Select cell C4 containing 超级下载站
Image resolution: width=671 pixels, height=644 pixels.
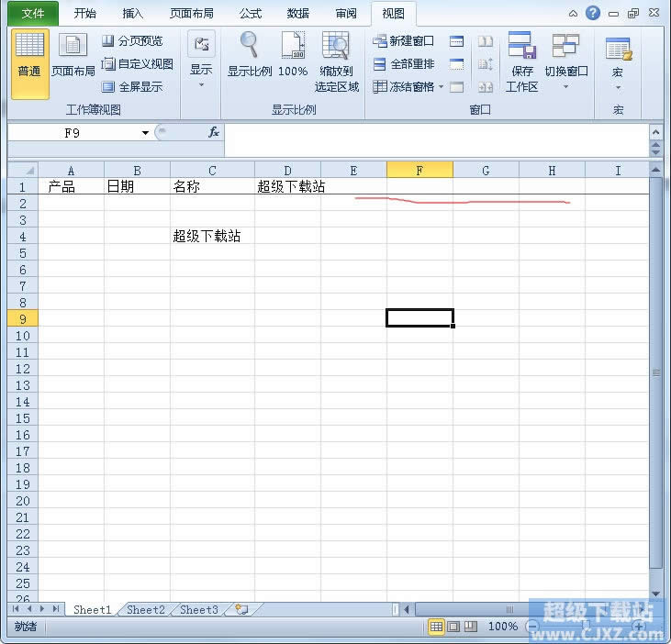(212, 236)
